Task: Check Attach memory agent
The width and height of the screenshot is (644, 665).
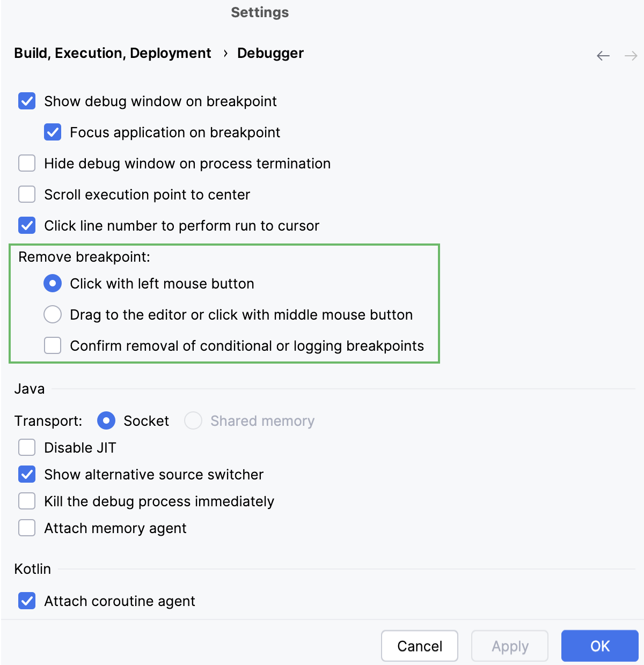Action: pos(26,527)
